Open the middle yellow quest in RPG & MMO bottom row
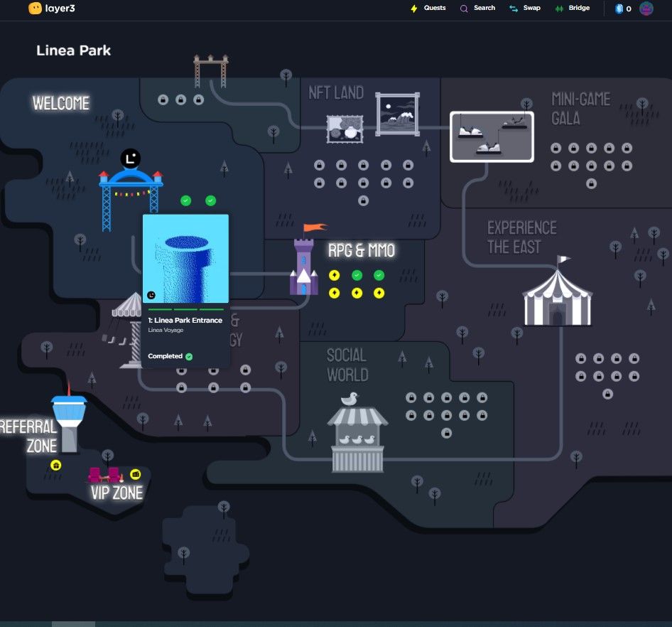Viewport: 672px width, 627px height. point(357,293)
